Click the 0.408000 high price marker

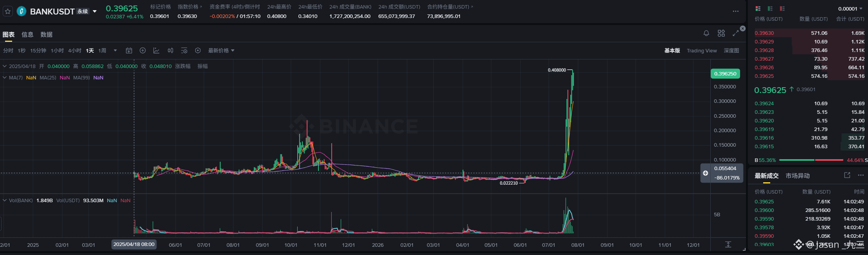(557, 70)
